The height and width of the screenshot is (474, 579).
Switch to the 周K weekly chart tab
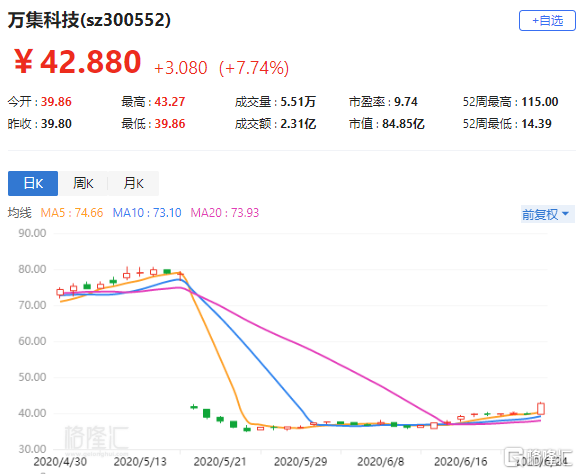(x=83, y=183)
